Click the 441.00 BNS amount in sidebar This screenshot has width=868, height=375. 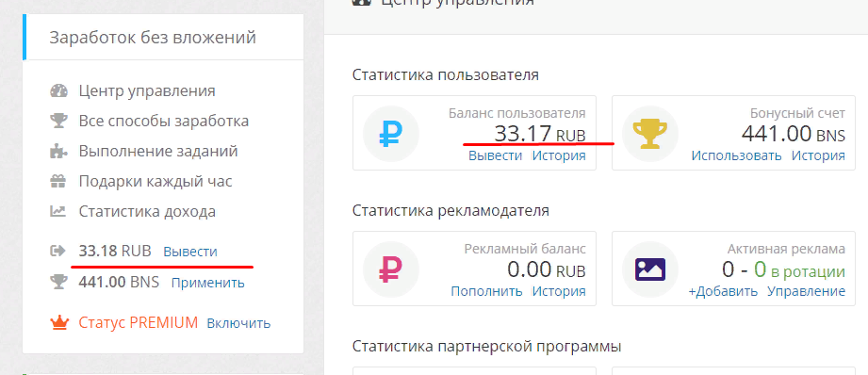click(x=119, y=282)
